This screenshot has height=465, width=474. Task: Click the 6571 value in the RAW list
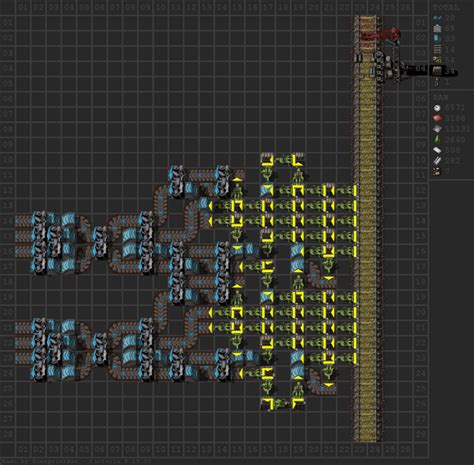(x=455, y=108)
